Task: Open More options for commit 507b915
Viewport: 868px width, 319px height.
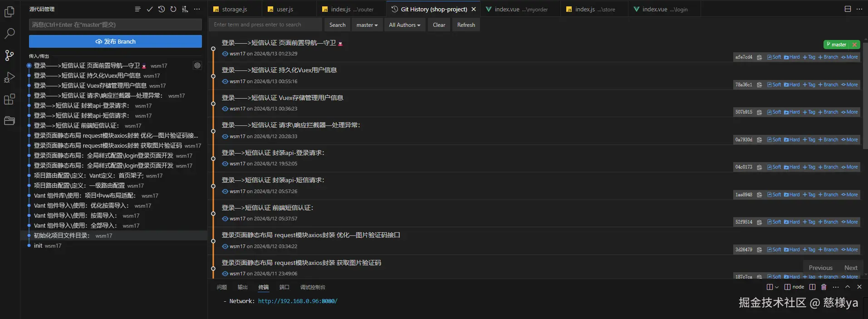Action: pyautogui.click(x=849, y=112)
